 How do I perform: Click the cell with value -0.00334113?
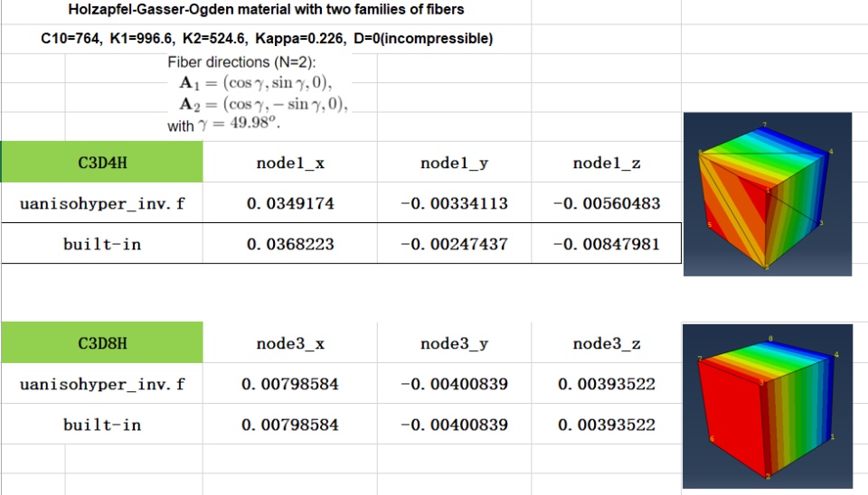[456, 203]
